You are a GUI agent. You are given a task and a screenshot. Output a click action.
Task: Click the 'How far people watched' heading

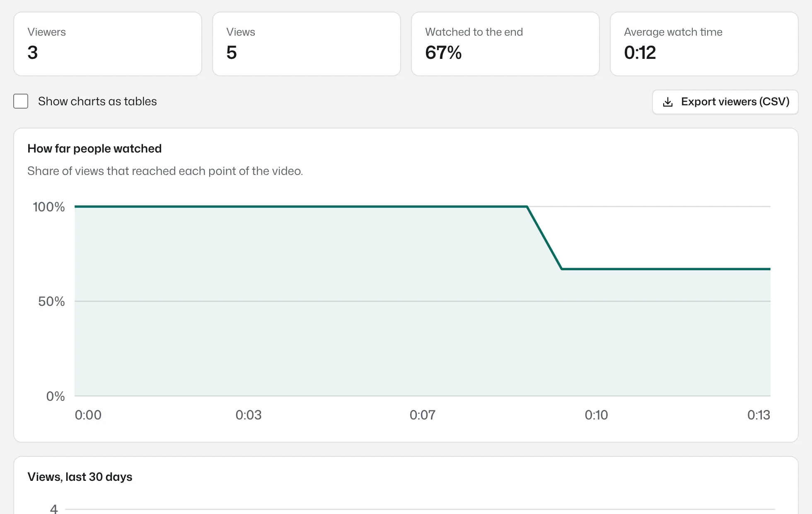(94, 148)
